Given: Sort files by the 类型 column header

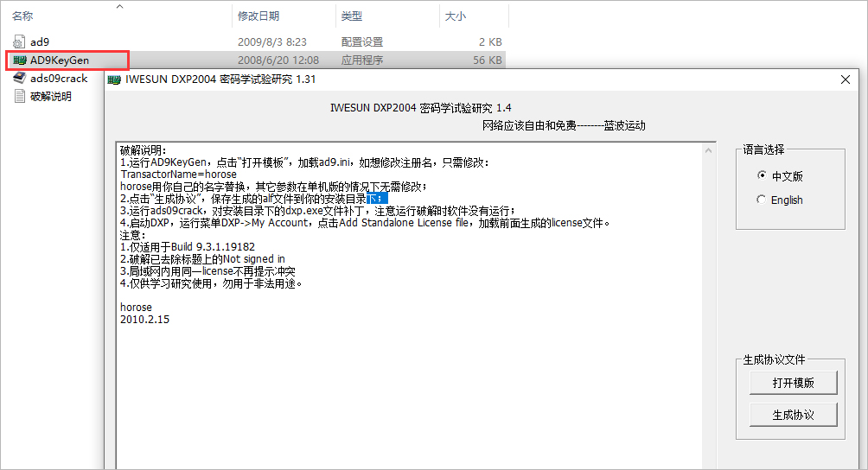Looking at the screenshot, I should [352, 16].
